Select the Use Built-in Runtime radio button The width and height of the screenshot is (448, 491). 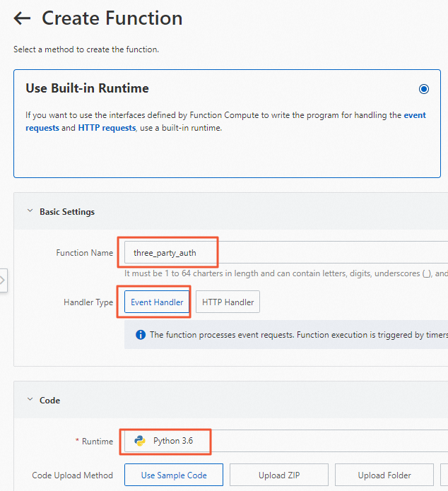[x=423, y=89]
